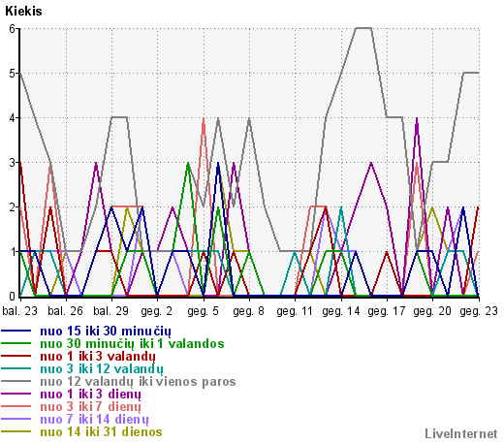
Task: Click the gray line's flat peak at 6
Action: coord(363,28)
